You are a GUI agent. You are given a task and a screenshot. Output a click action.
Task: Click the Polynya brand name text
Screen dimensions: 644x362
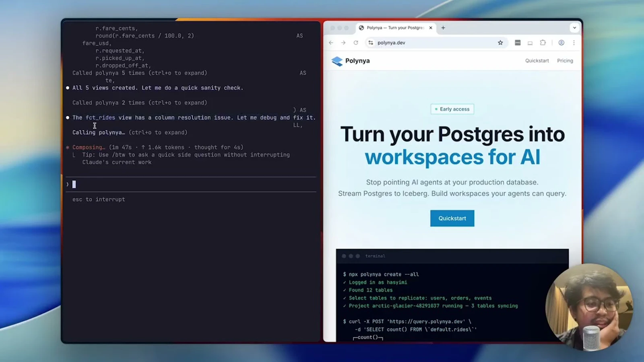coord(357,61)
